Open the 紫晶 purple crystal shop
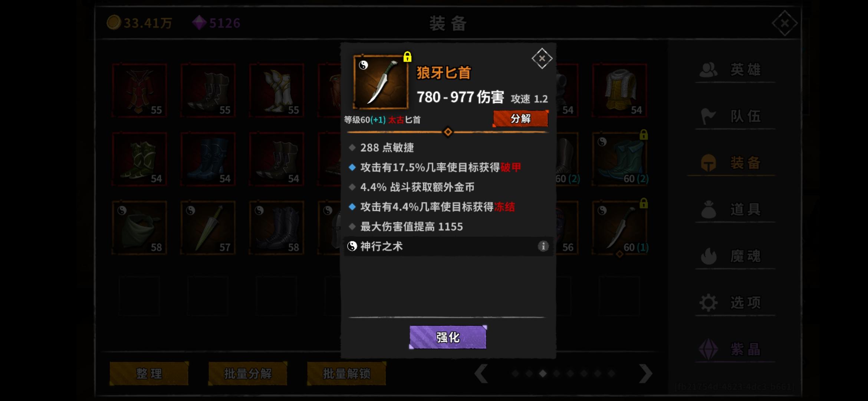The image size is (868, 401). coord(731,349)
